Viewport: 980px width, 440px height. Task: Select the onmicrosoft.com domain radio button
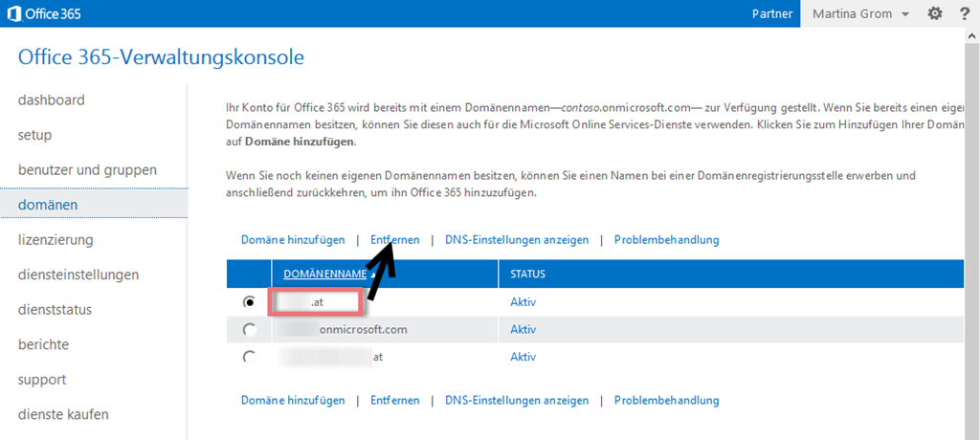coord(250,329)
